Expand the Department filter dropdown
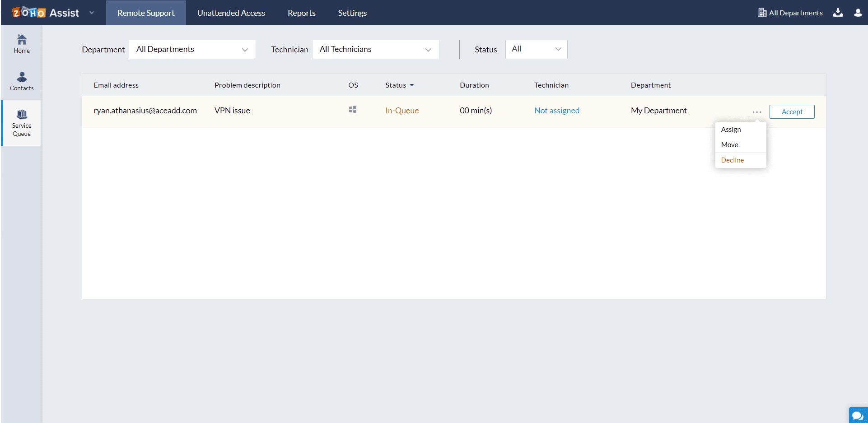 [x=192, y=49]
